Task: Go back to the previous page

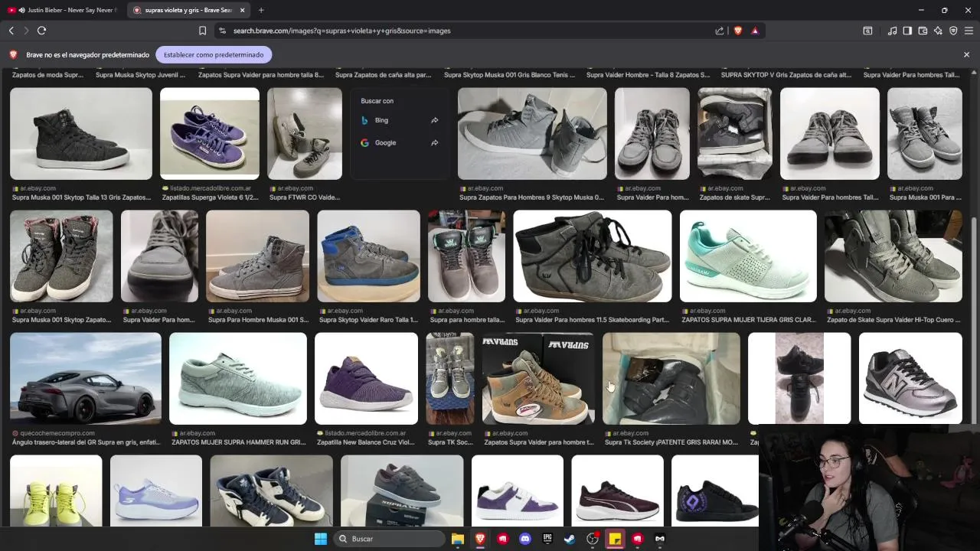Action: click(x=11, y=31)
